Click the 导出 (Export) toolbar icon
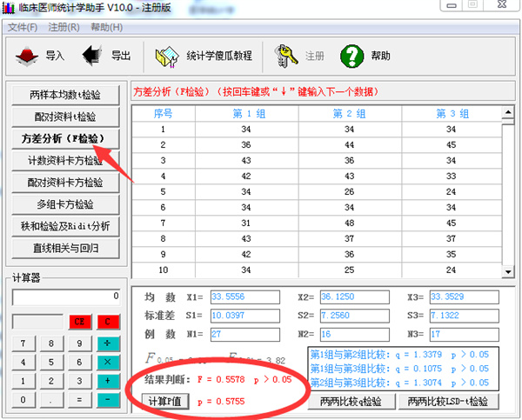This screenshot has width=522, height=420. tap(92, 57)
